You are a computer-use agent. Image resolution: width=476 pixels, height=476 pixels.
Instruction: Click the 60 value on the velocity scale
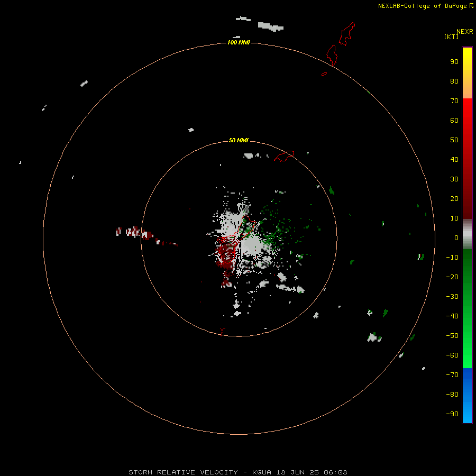pyautogui.click(x=454, y=121)
